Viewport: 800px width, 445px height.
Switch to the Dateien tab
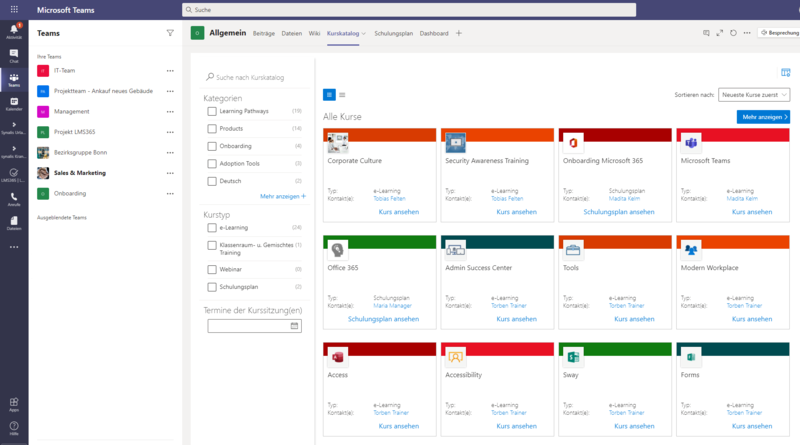292,34
